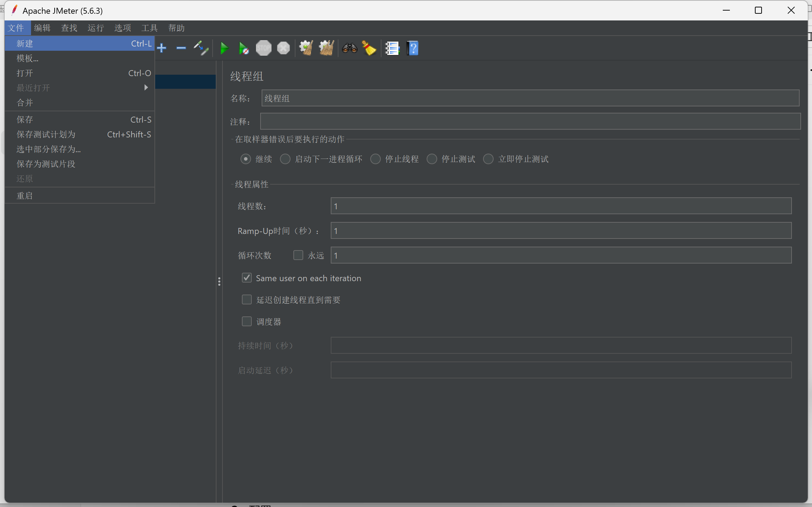Enable the 永远 loop checkbox

(298, 255)
